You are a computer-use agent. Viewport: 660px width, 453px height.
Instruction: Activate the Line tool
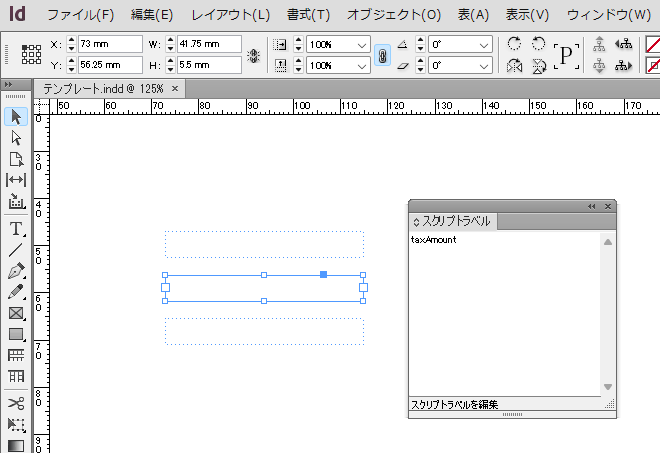pos(16,250)
